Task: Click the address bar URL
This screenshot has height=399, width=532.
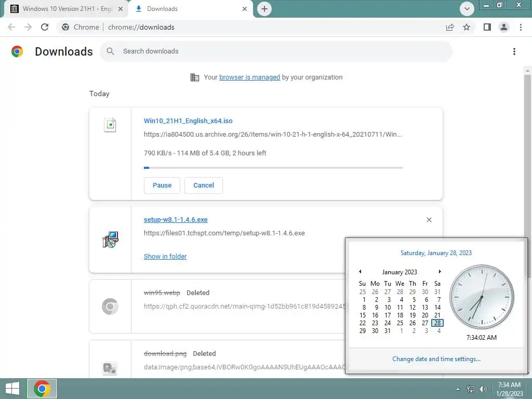Action: click(x=141, y=27)
